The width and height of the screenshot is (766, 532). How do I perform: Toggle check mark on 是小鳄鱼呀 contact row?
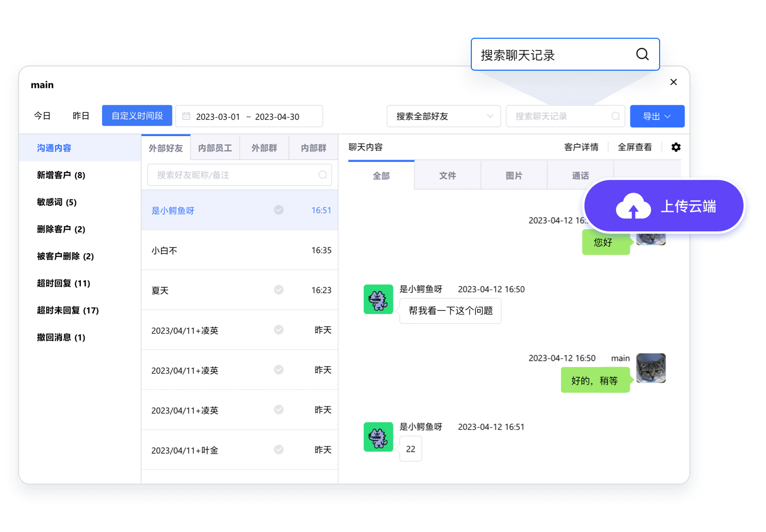[279, 210]
